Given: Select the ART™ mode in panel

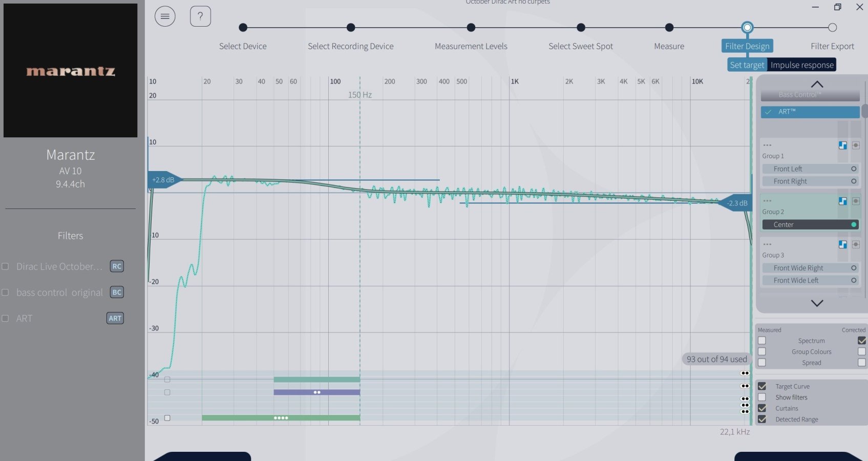Looking at the screenshot, I should (810, 112).
